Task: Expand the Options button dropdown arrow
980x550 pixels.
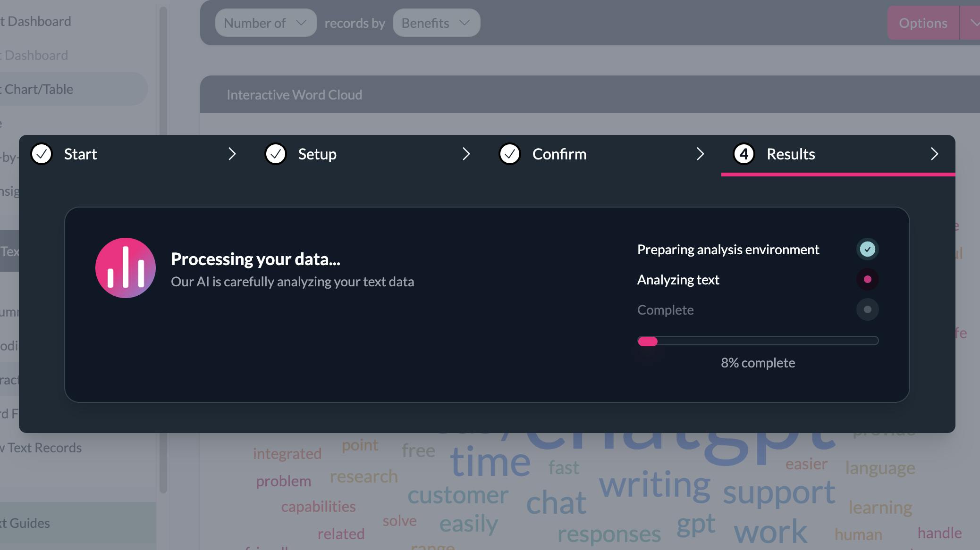Action: point(972,23)
